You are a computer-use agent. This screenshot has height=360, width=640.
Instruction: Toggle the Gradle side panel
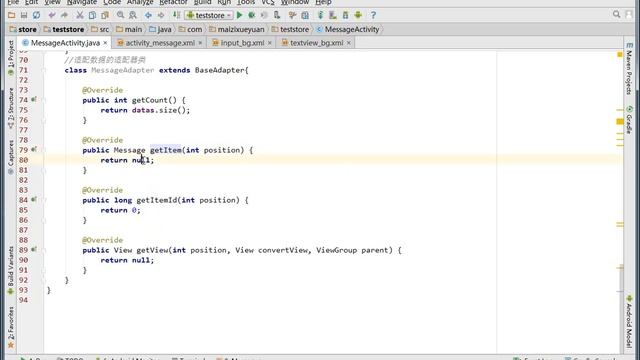(629, 120)
